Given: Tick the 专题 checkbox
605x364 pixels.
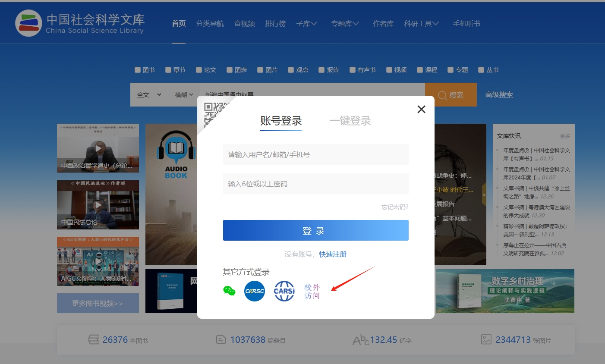Looking at the screenshot, I should pos(451,70).
